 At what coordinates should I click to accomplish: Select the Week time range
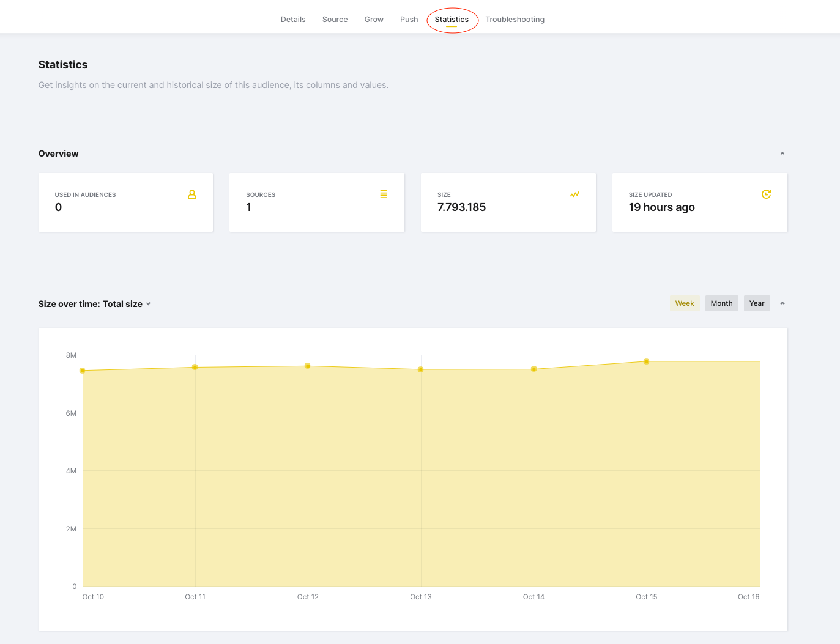tap(685, 303)
